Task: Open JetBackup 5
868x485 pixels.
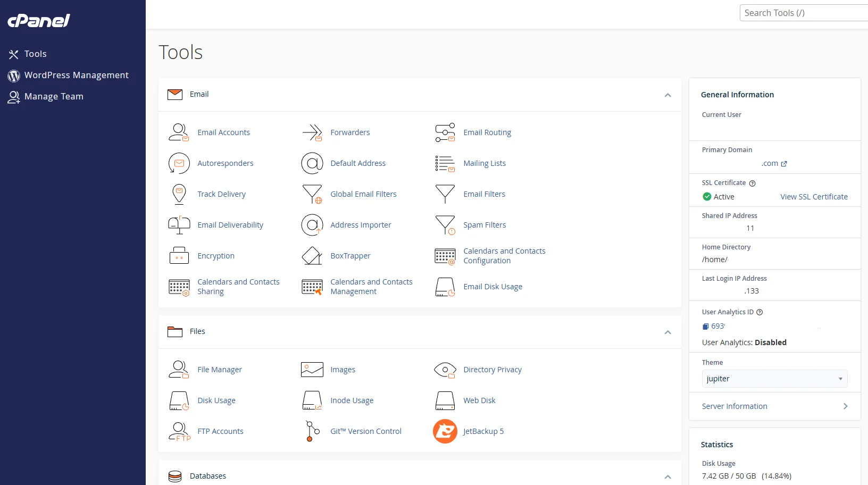Action: 483,431
